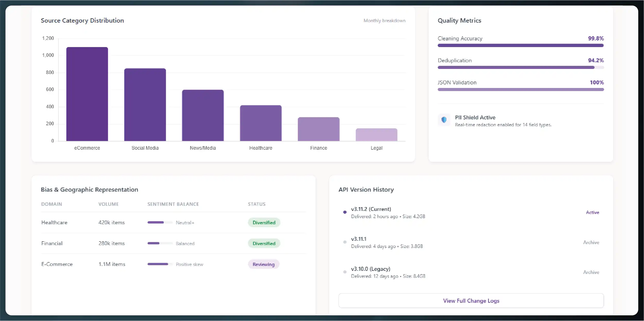Click Archive next to v3.11.1

click(591, 242)
